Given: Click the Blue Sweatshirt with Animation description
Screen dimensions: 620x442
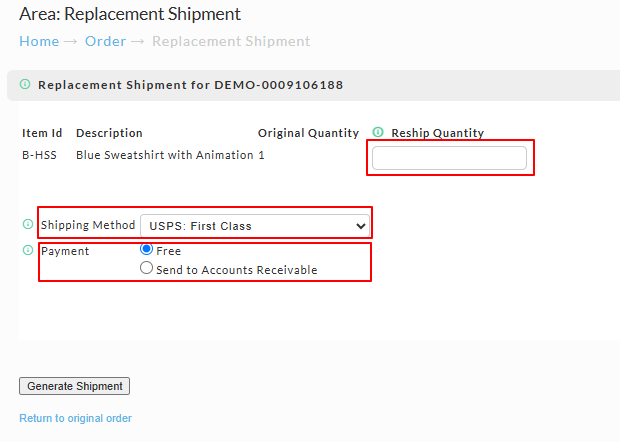Looking at the screenshot, I should [164, 155].
